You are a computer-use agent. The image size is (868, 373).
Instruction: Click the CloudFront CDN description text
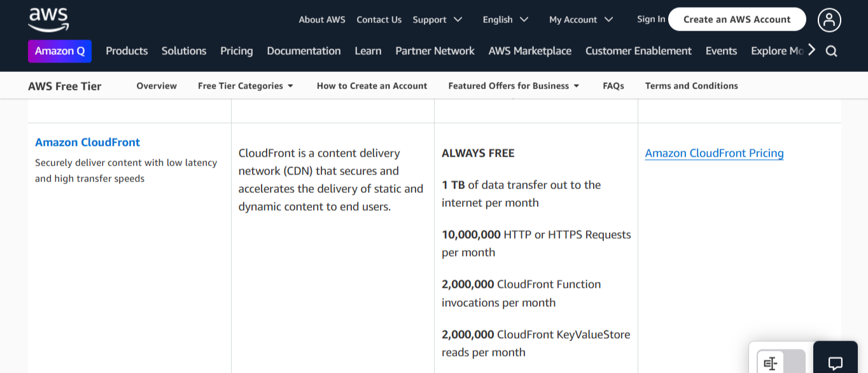tap(331, 180)
